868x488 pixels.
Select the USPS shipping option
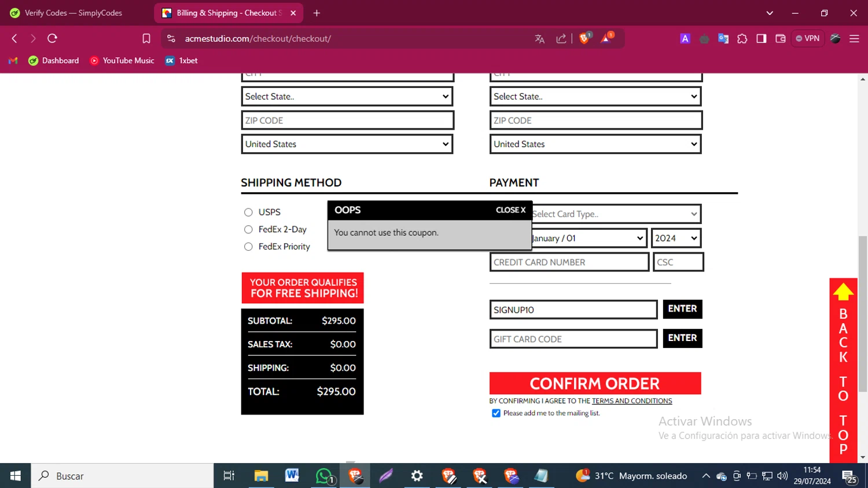248,212
